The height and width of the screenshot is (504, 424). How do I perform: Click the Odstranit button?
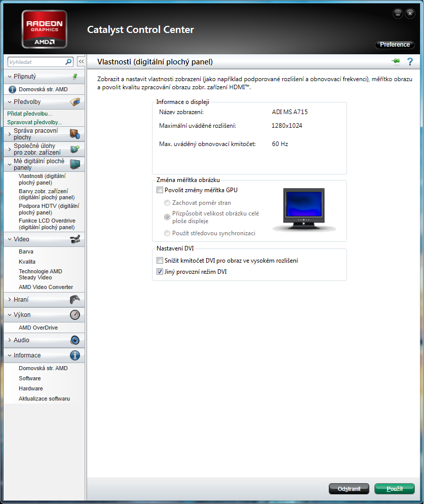[x=349, y=489]
